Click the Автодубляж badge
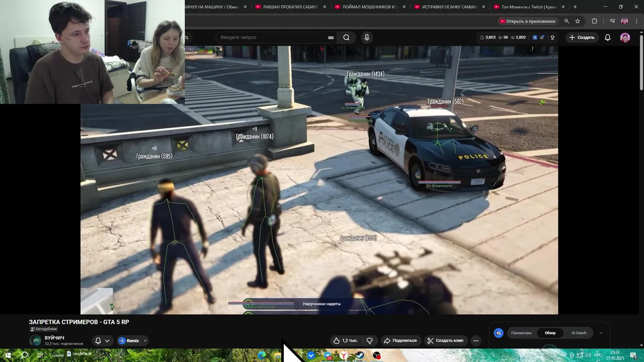 coord(43,329)
